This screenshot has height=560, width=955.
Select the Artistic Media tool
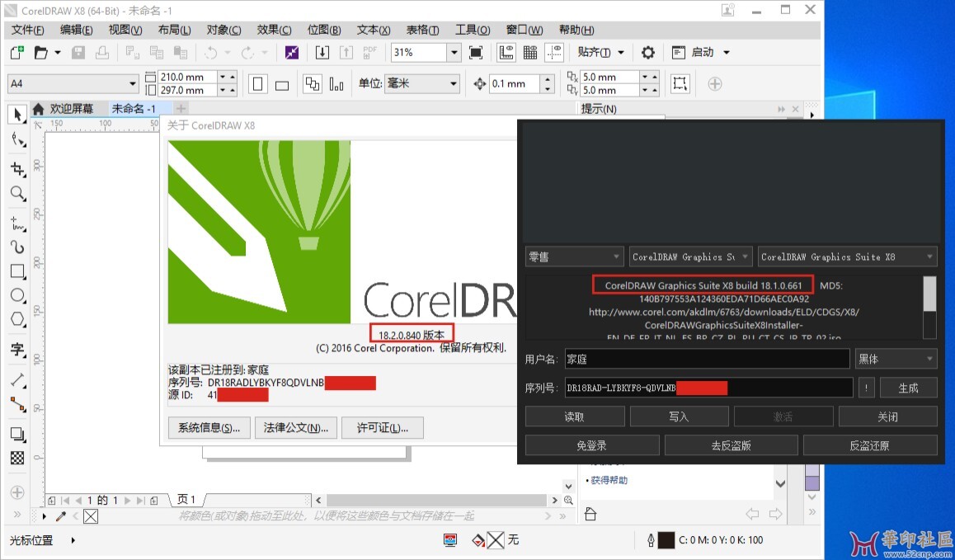(17, 247)
